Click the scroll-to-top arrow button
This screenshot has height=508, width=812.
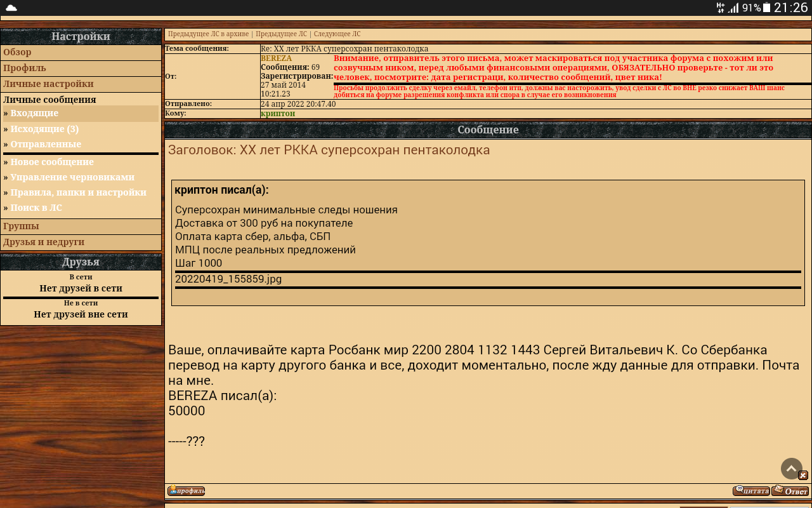[x=791, y=469]
